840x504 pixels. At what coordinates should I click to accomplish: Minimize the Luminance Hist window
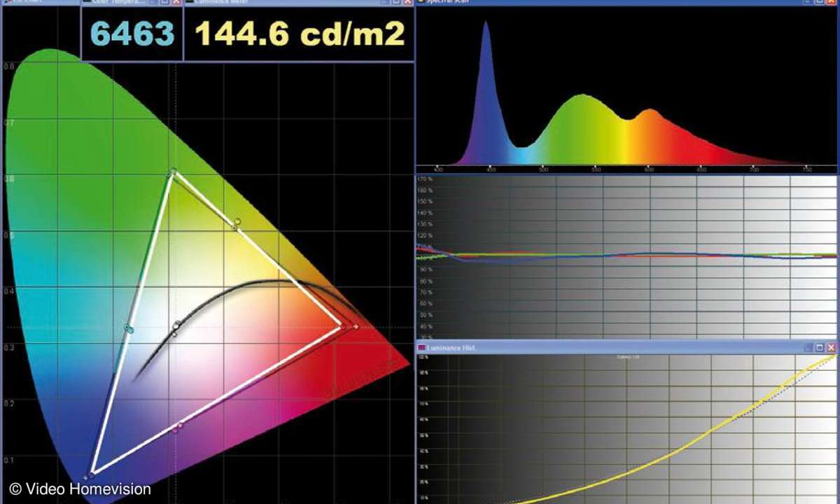(x=808, y=347)
